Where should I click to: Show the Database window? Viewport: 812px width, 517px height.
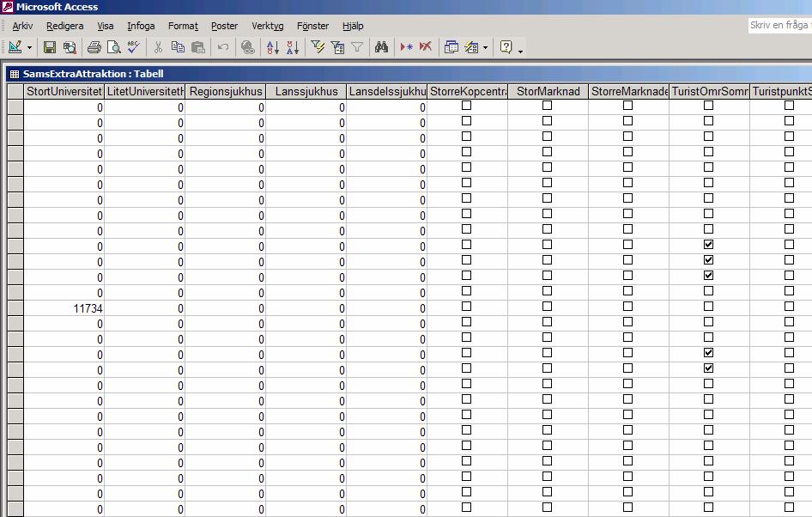point(451,47)
